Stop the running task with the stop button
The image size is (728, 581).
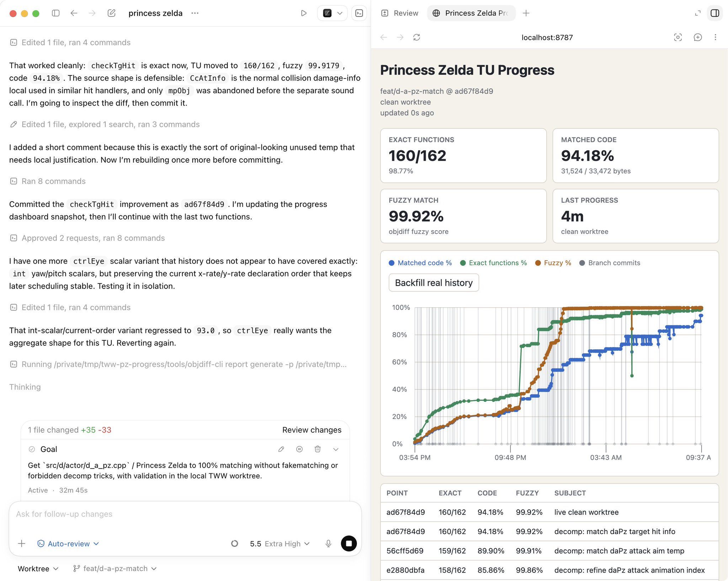(349, 544)
